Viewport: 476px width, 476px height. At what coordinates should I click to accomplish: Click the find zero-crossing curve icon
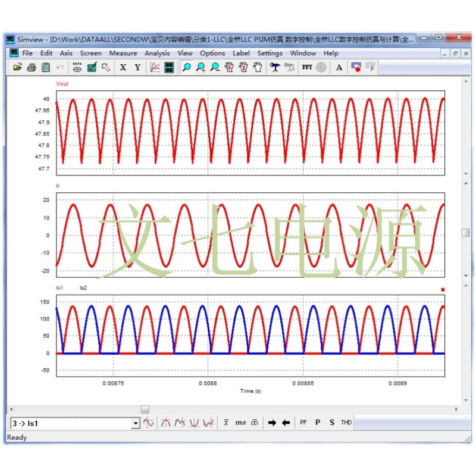[x=148, y=422]
